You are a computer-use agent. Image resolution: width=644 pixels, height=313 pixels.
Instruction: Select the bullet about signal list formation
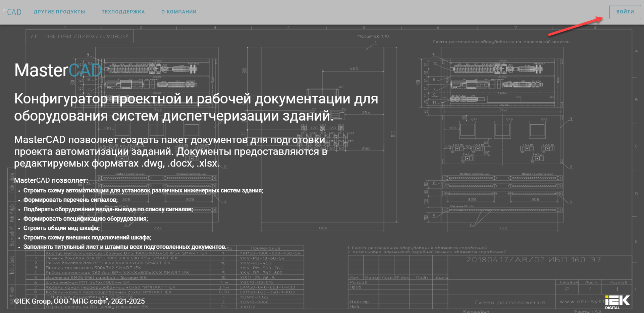70,200
